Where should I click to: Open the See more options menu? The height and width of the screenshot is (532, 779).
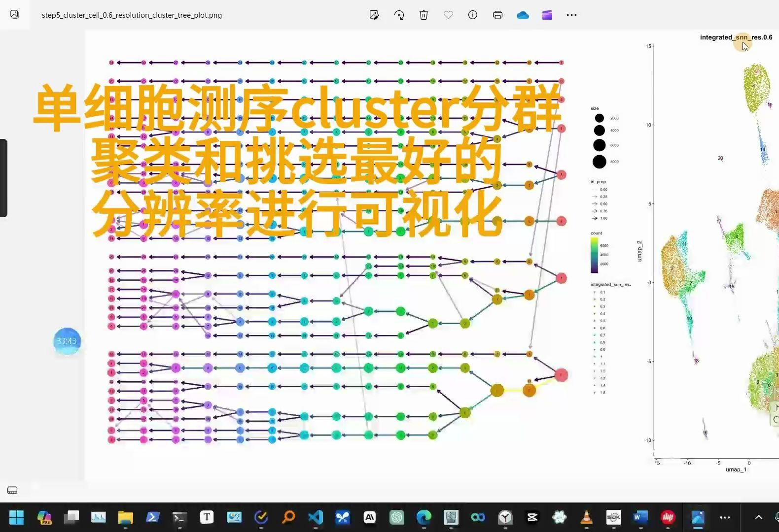coord(571,15)
